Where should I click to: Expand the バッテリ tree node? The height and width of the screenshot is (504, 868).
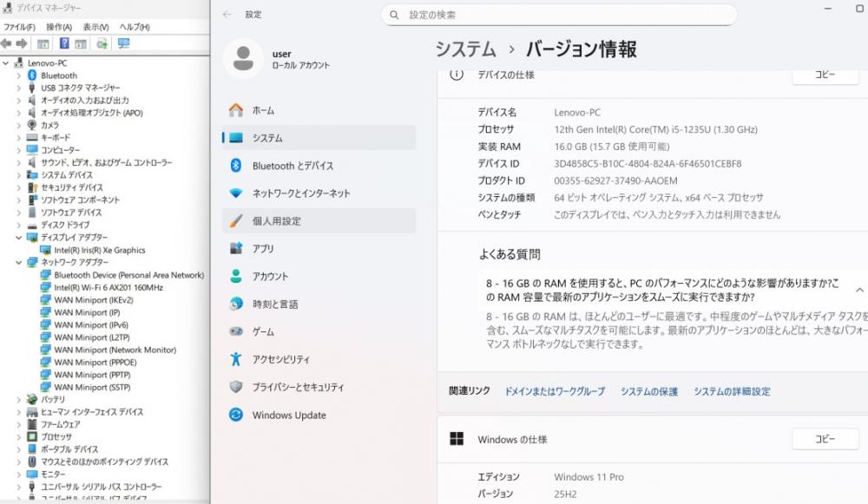pyautogui.click(x=19, y=399)
